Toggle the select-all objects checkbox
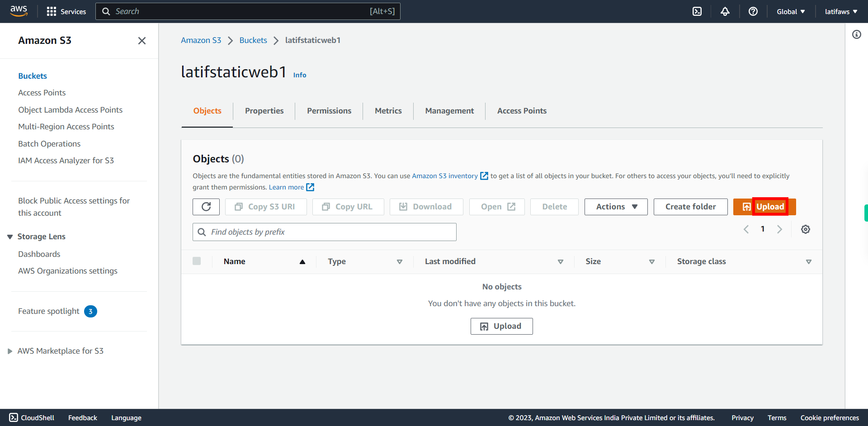Screen dimensions: 868x426 (197, 261)
